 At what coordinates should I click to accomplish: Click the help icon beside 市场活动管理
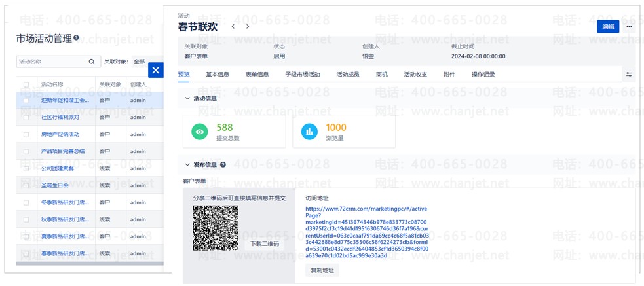[x=76, y=38]
